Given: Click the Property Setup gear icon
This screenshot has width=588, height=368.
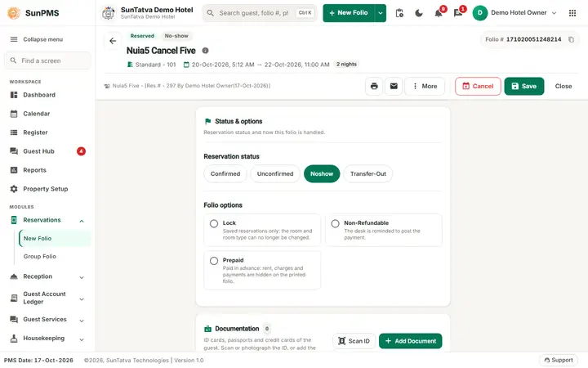Looking at the screenshot, I should pyautogui.click(x=14, y=189).
